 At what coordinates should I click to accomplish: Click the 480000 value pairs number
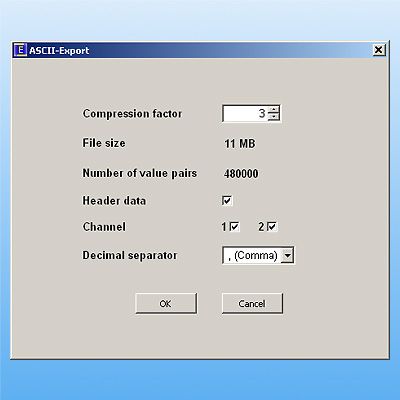(x=241, y=174)
